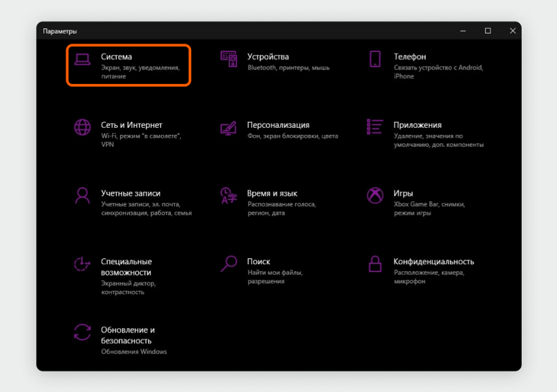Open the Специальные возможности icon

[x=82, y=264]
